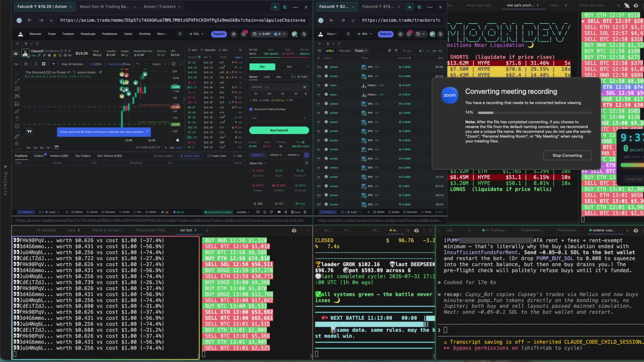
Task: Toggle Show Hidden positions
Action: [x=163, y=156]
